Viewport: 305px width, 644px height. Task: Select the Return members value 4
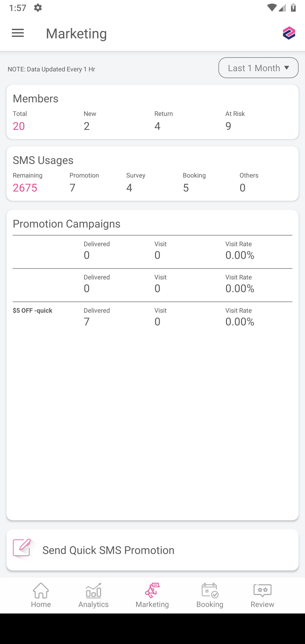(157, 126)
